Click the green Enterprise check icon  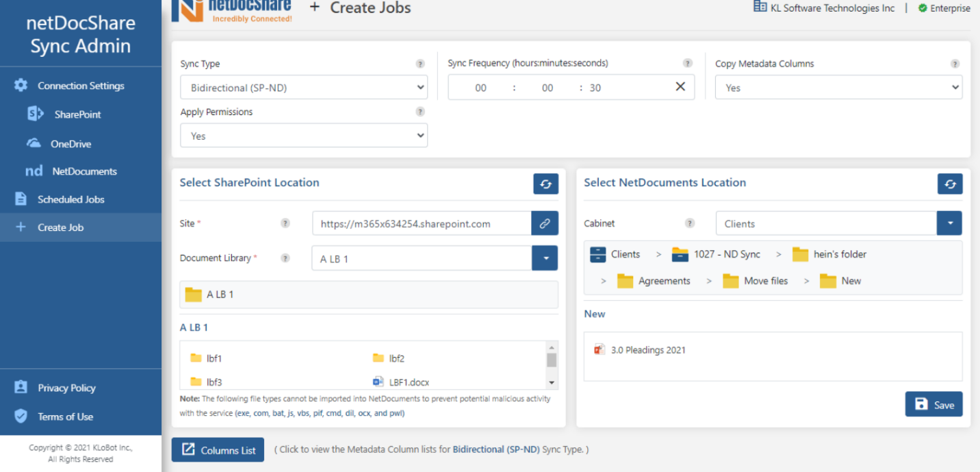[923, 8]
